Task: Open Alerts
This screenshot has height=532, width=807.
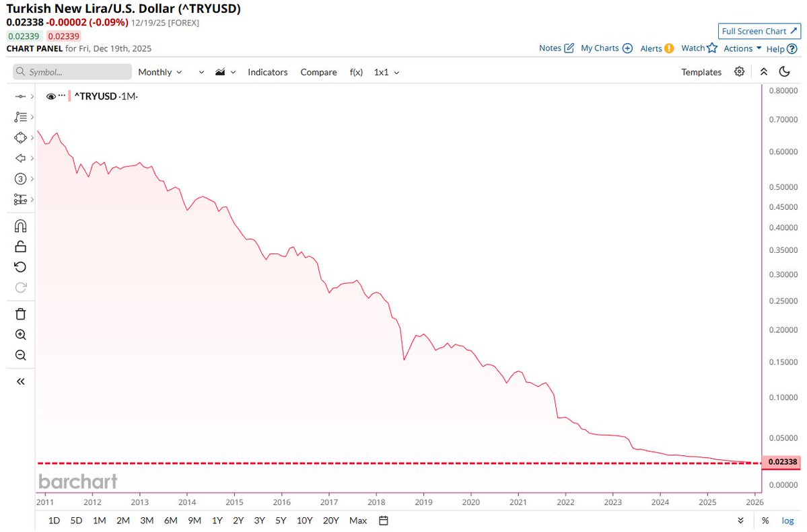Action: click(x=657, y=48)
